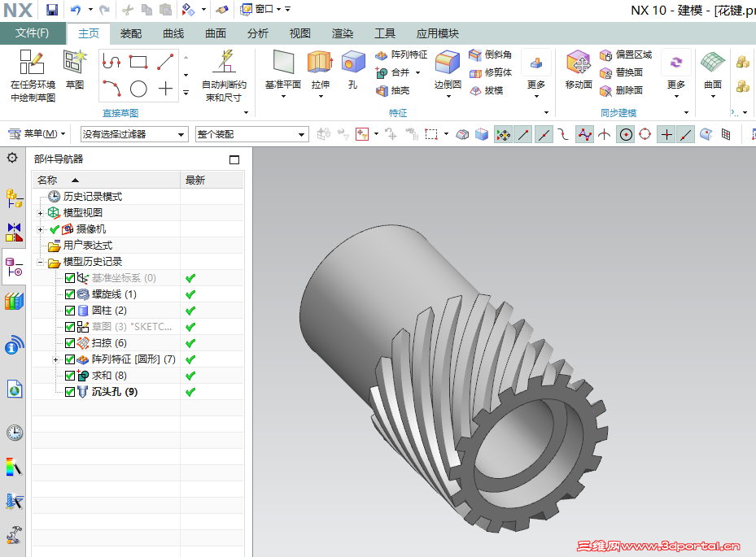Open the 窗口 window menu
This screenshot has height=557, width=756.
coord(260,9)
